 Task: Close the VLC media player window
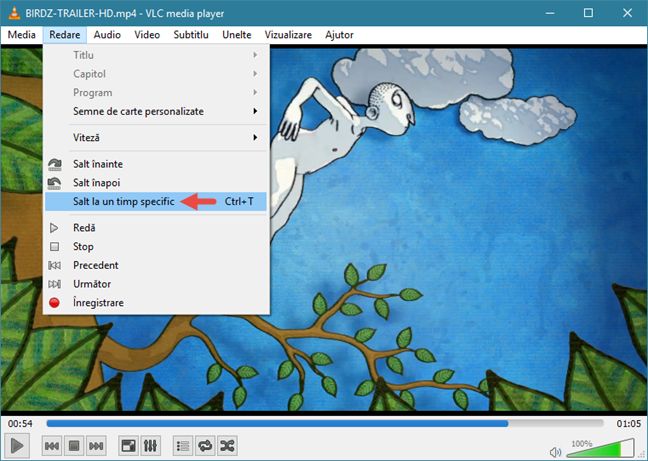627,13
